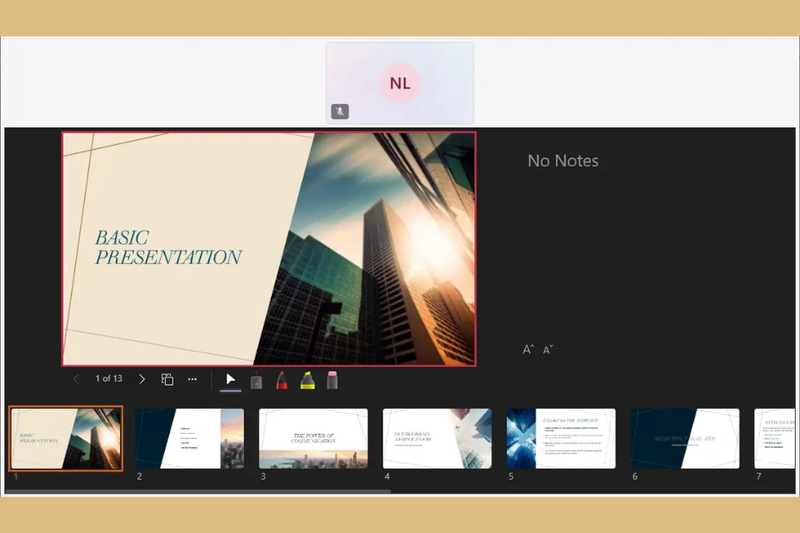Select slide 1 thumbnail Basic Presentation
Image resolution: width=800 pixels, height=533 pixels.
66,439
